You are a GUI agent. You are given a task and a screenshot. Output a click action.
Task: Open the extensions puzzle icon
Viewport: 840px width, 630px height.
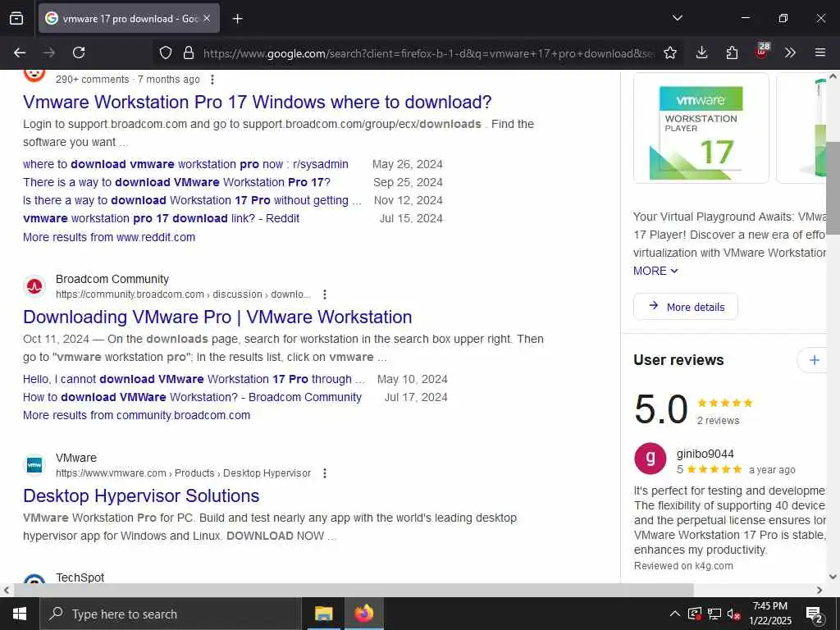tap(731, 52)
